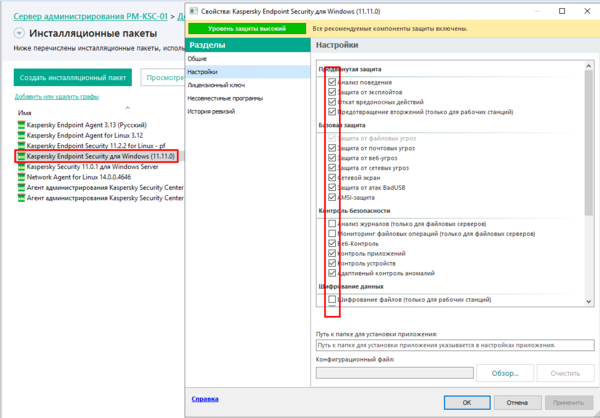Click package icon beside Network Agent for Linux 14.0.0.4646
600x418 pixels.
[21, 177]
